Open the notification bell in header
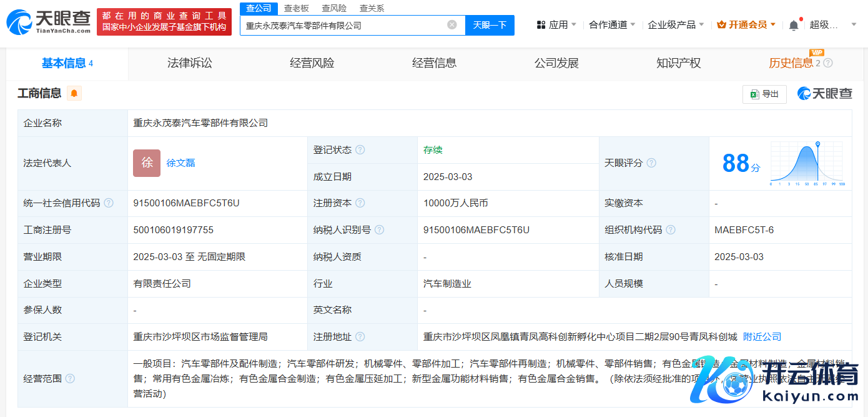The image size is (868, 417). (x=794, y=25)
